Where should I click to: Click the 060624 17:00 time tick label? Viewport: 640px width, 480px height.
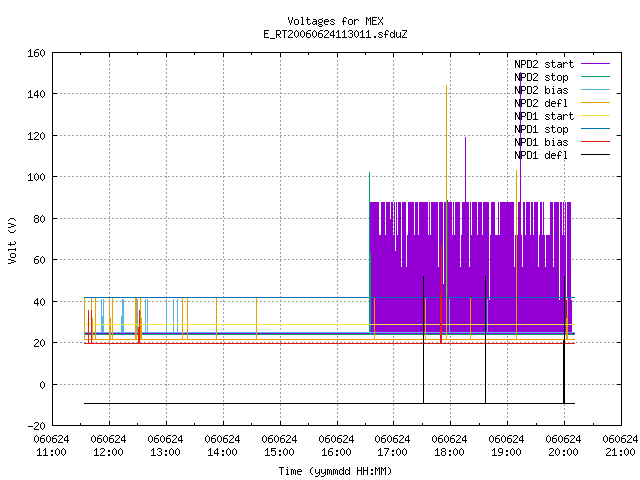[392, 446]
